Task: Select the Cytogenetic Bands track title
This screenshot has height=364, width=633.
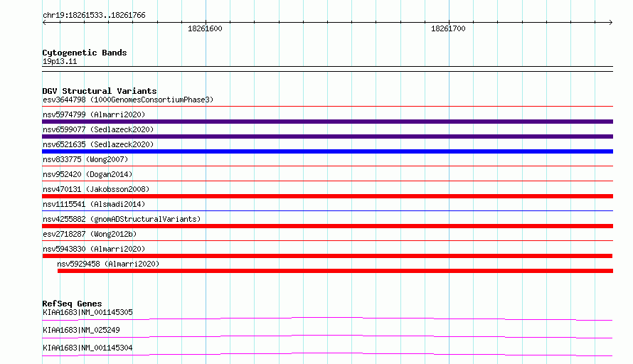Action: coord(85,53)
